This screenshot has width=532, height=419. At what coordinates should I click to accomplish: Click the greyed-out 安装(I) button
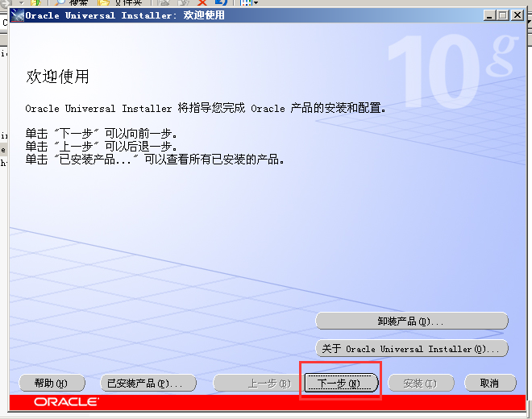421,383
